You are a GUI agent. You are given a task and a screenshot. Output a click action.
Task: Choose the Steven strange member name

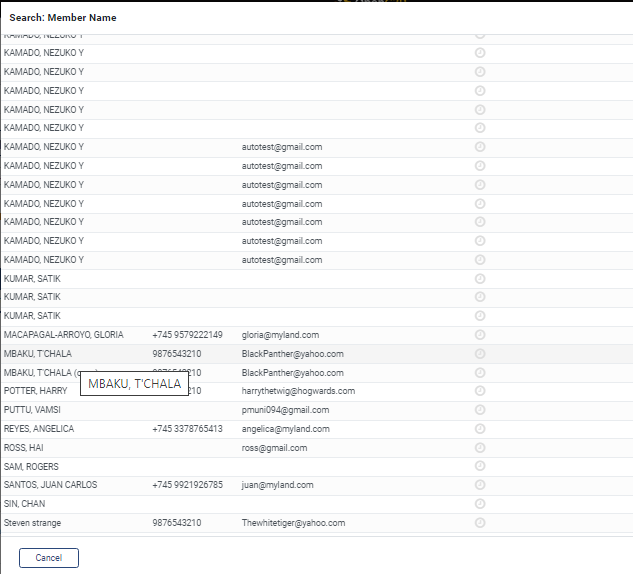click(x=32, y=523)
